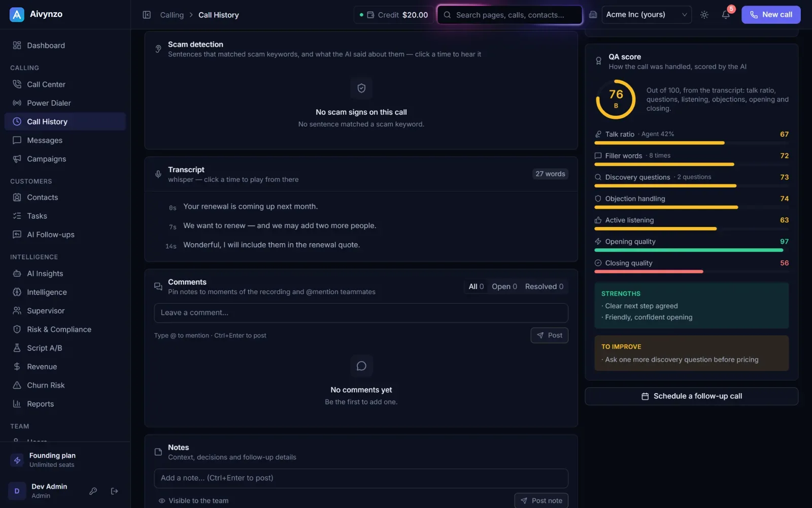Click the Campaigns megaphone icon

(x=17, y=159)
